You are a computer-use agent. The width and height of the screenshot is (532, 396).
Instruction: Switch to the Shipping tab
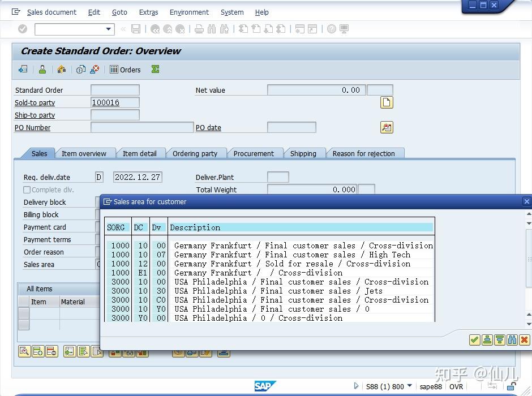[304, 153]
